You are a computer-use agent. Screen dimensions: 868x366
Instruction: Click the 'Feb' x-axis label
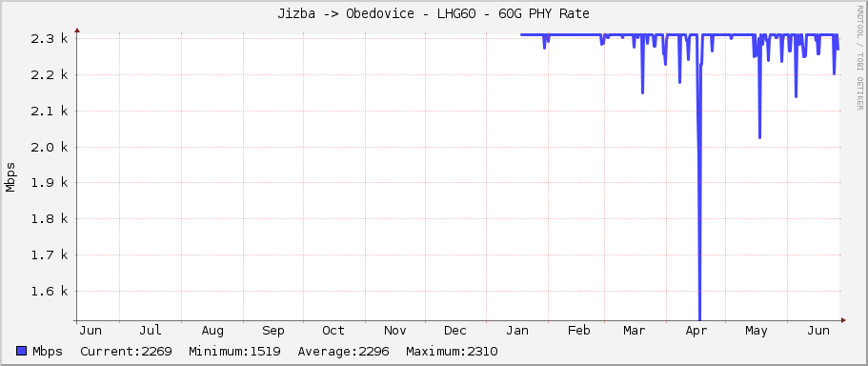tap(578, 331)
